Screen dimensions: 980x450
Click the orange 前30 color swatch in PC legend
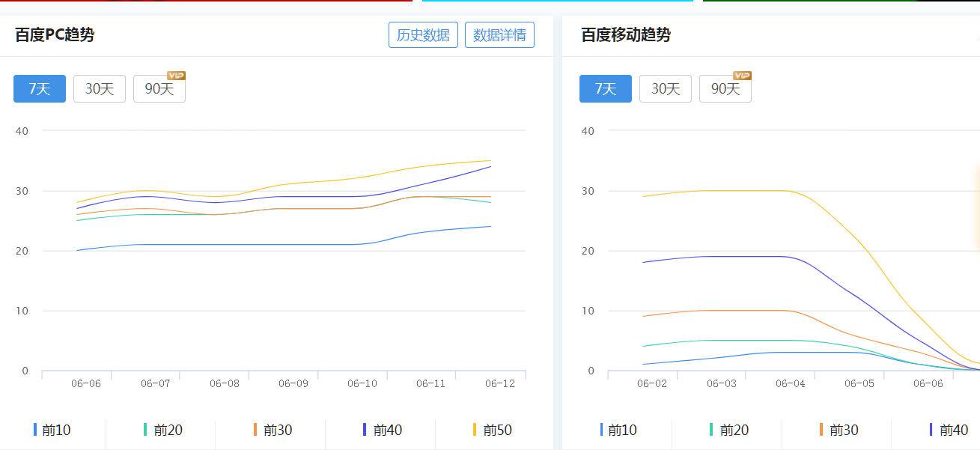[x=255, y=430]
